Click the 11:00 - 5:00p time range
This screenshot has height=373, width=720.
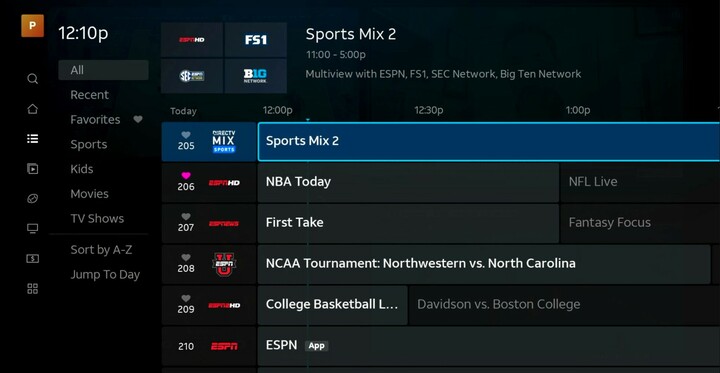[336, 55]
